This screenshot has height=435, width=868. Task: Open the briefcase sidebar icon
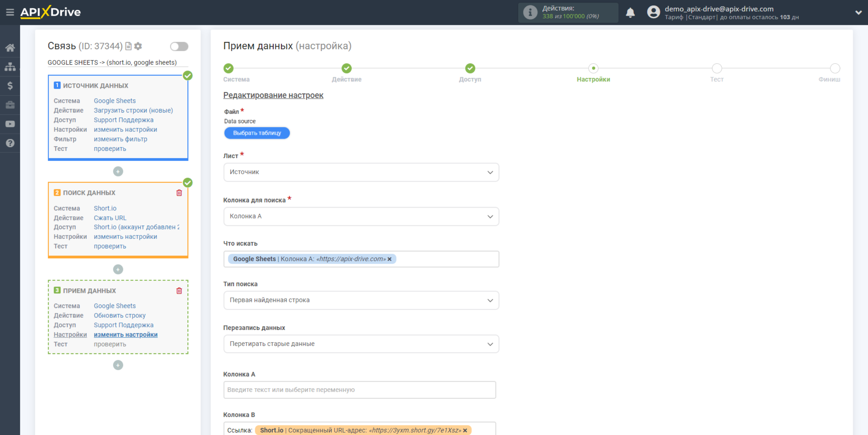pos(10,105)
